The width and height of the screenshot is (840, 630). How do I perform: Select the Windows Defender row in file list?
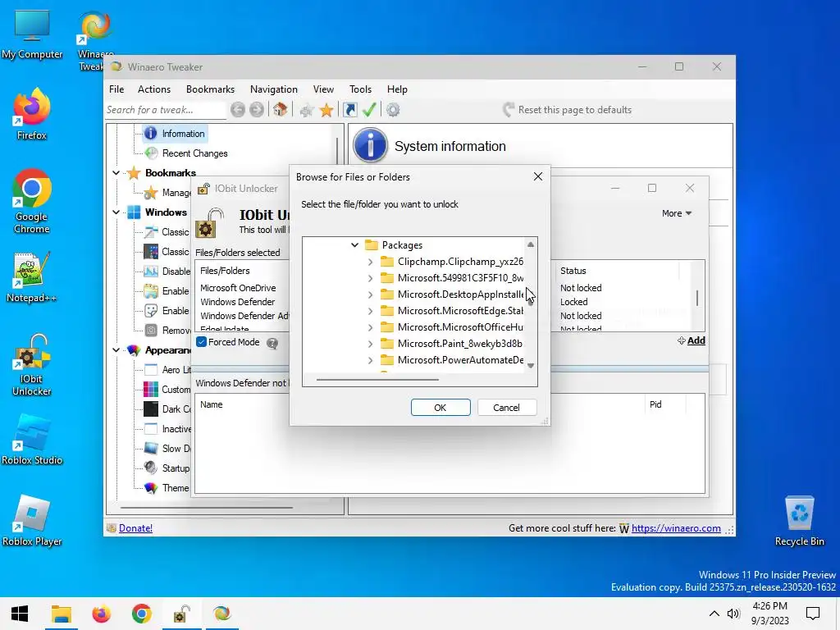(x=237, y=302)
